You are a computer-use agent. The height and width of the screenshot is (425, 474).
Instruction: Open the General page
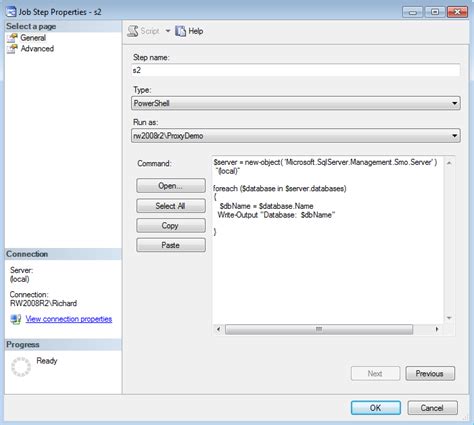[x=33, y=38]
